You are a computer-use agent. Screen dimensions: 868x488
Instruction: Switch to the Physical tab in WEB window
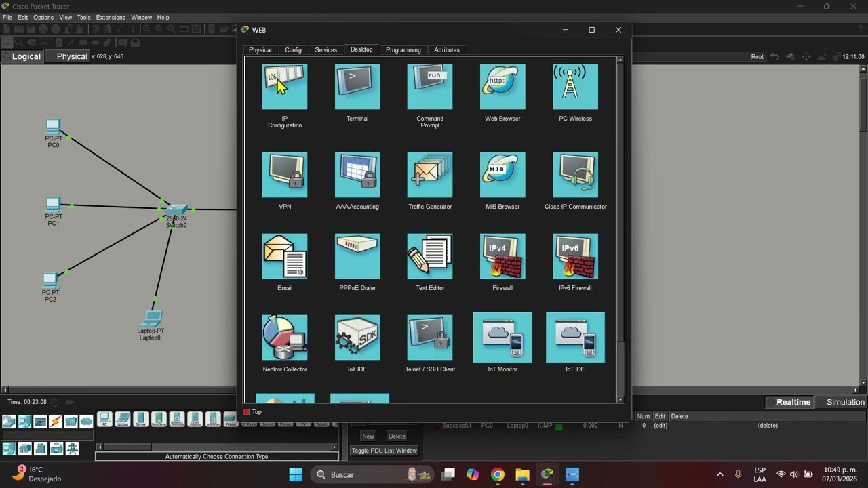click(260, 49)
